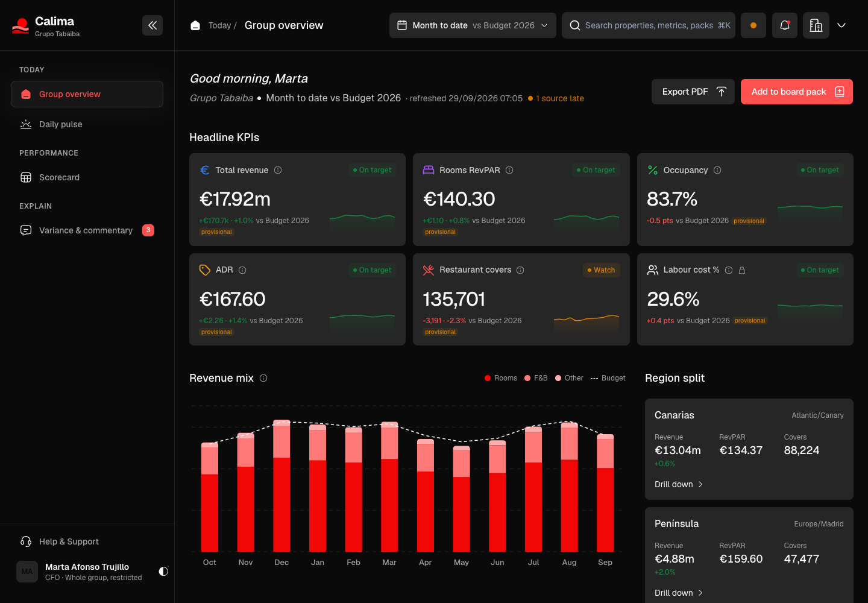Toggle the Rooms series in legend
Screen dimensions: 868x603
(x=501, y=378)
